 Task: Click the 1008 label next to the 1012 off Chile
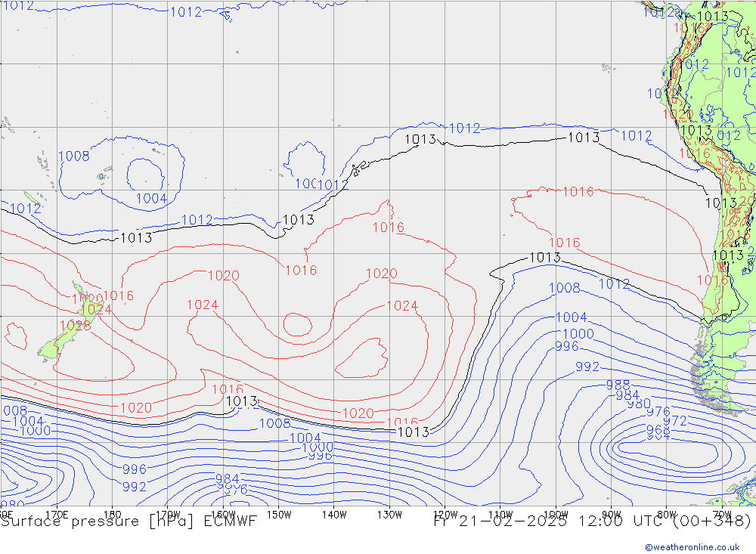[x=565, y=288]
